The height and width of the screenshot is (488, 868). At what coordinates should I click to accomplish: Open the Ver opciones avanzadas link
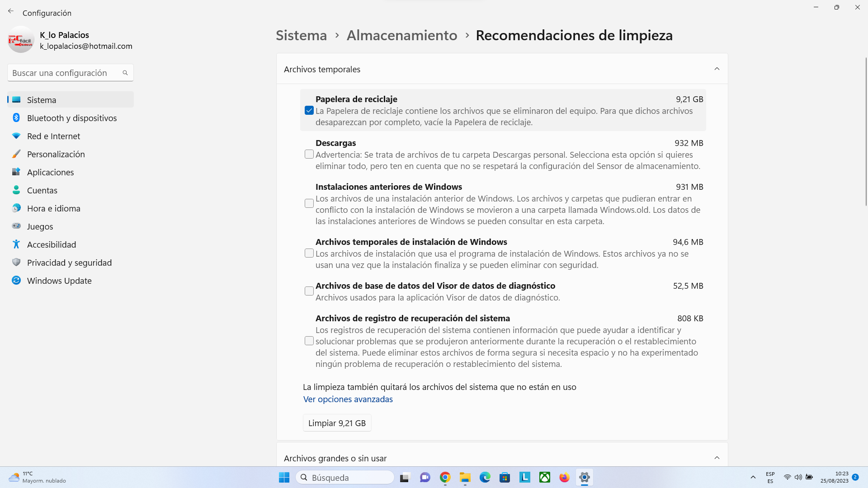coord(348,399)
